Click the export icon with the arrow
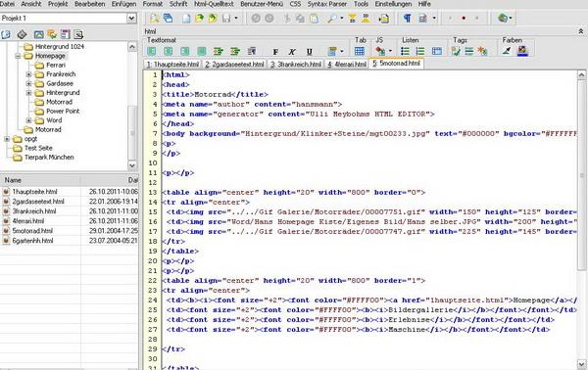Image resolution: width=588 pixels, height=370 pixels. pos(383,18)
